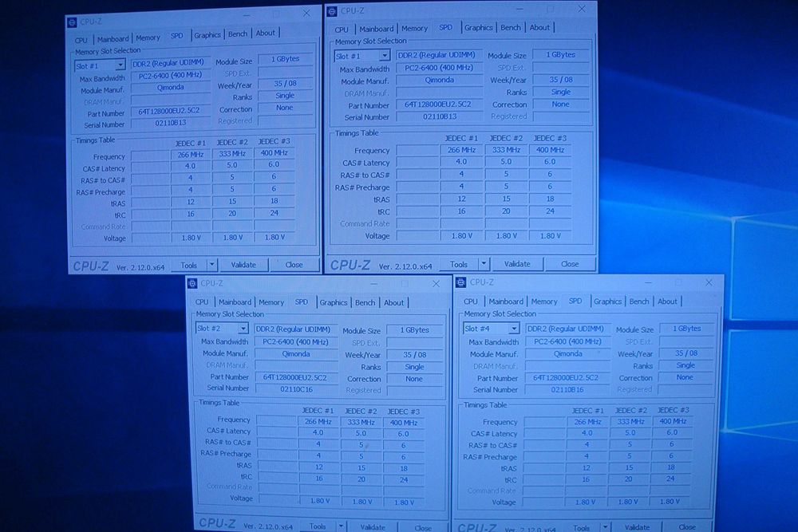
Task: Click CPU-Z title icon in upper-left window
Action: pos(73,22)
